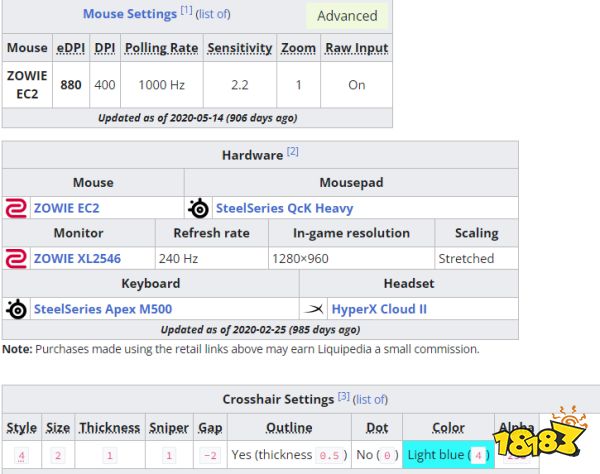Toggle the Advanced button
600x474 pixels.
tap(347, 16)
